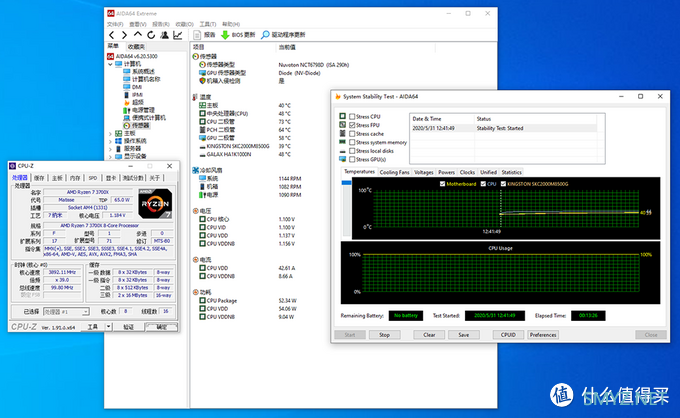Click the 电压 voltage section icon

pyautogui.click(x=196, y=211)
